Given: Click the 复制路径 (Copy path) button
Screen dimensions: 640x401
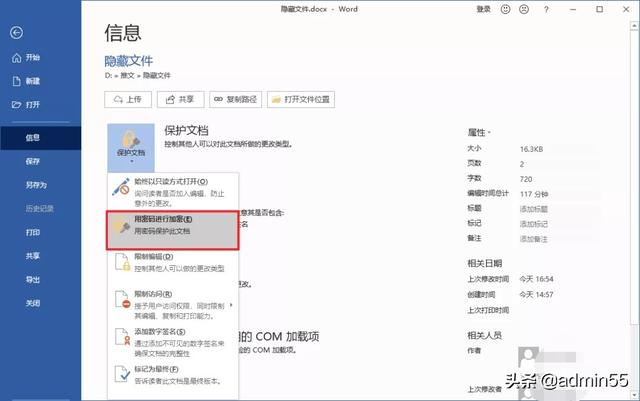Looking at the screenshot, I should [x=236, y=99].
